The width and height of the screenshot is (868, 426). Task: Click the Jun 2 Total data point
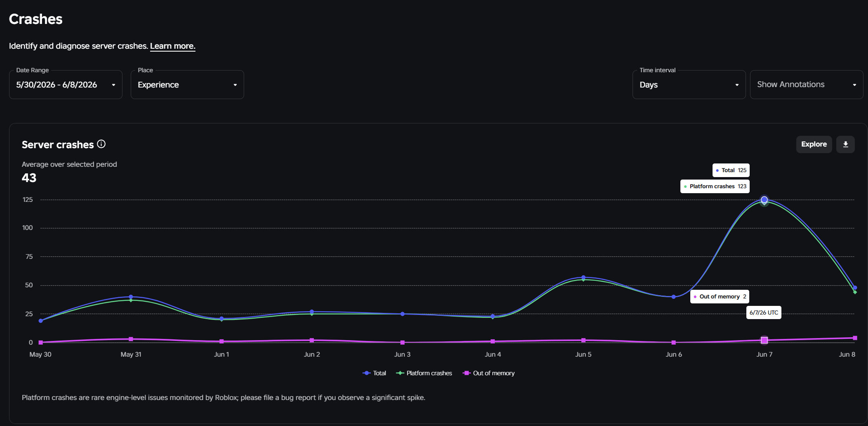312,312
